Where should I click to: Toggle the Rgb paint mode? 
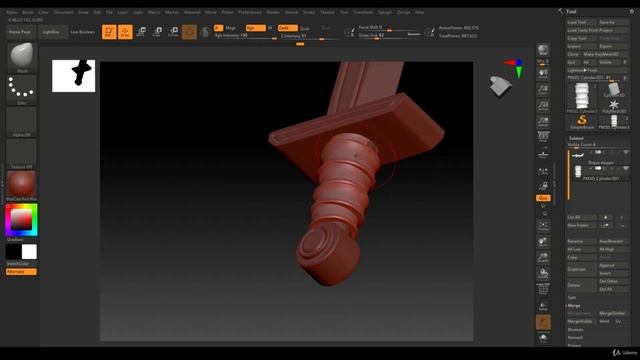coord(255,28)
